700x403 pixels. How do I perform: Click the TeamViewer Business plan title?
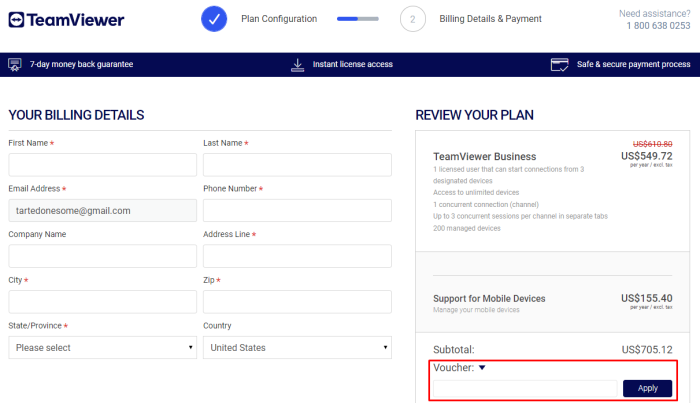click(484, 157)
